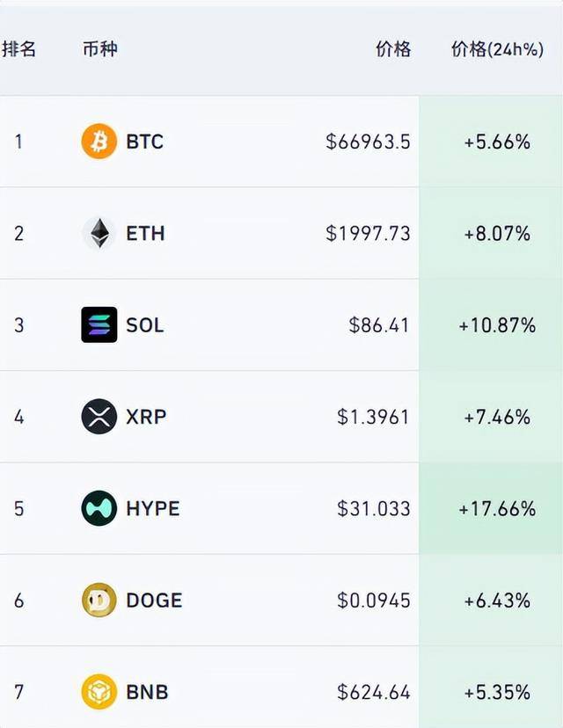The width and height of the screenshot is (563, 728).
Task: Click the Bitcoin coin icon
Action: click(x=99, y=142)
